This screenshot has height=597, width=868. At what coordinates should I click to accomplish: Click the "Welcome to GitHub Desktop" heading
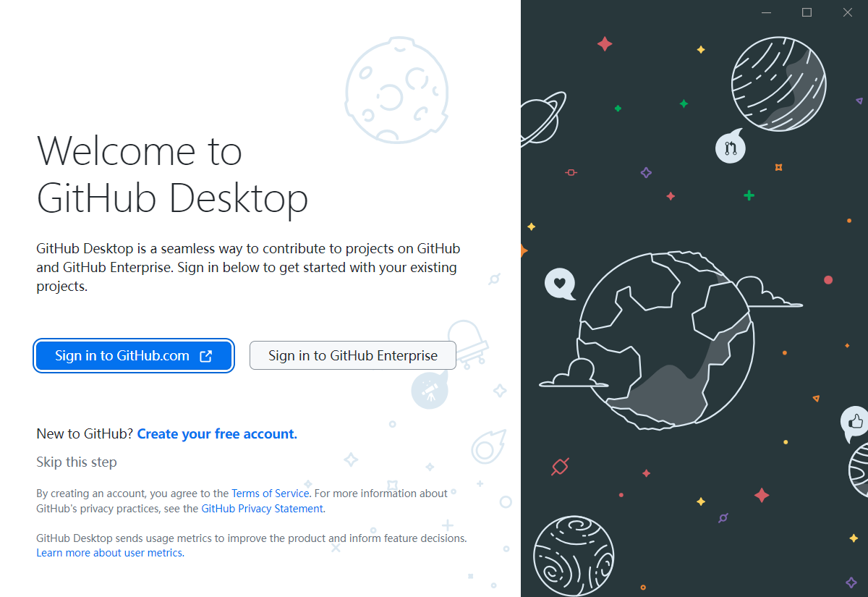[172, 174]
